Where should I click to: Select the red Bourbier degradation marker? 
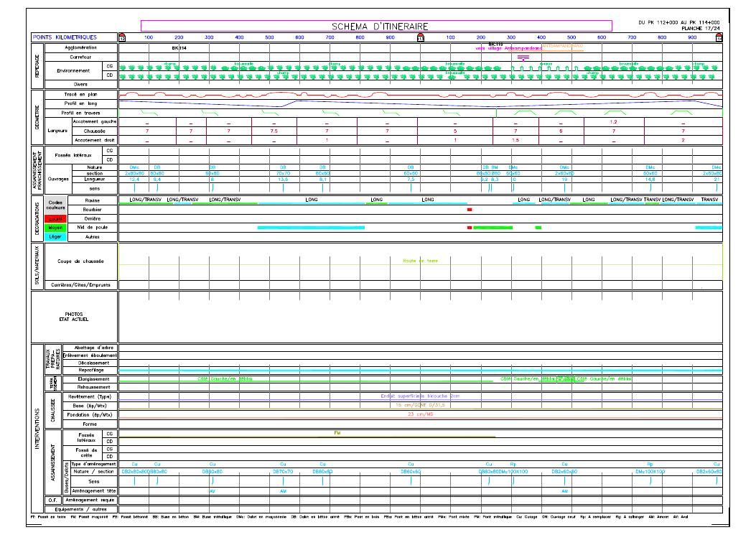pos(470,210)
